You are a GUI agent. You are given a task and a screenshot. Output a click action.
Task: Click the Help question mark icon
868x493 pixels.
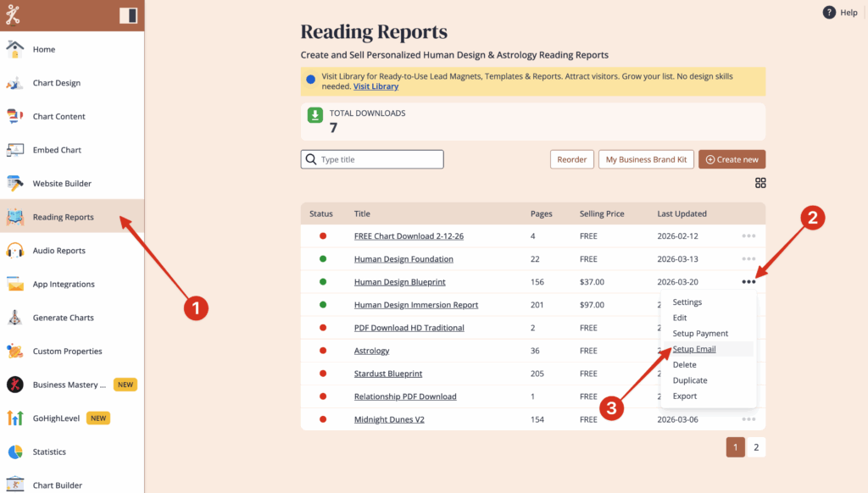pos(829,13)
